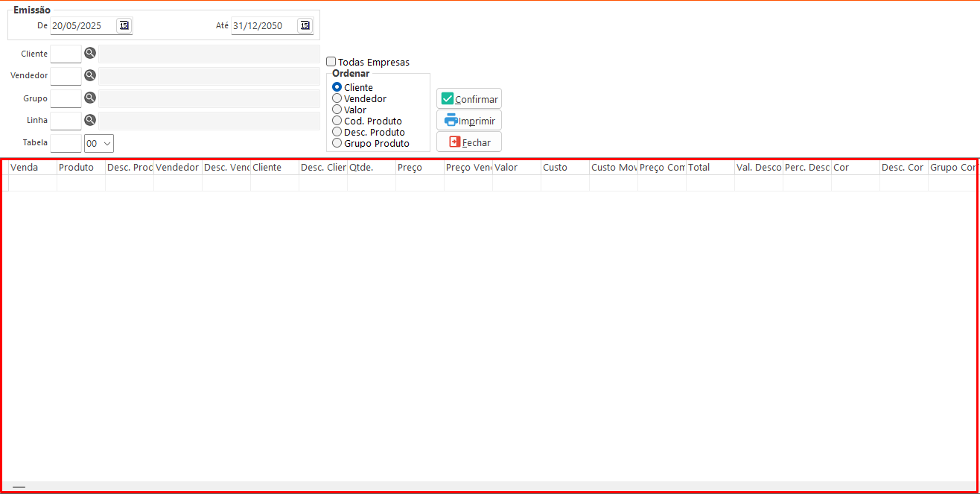Viewport: 980px width, 494px height.
Task: Open calendar picker for De date
Action: pos(124,25)
